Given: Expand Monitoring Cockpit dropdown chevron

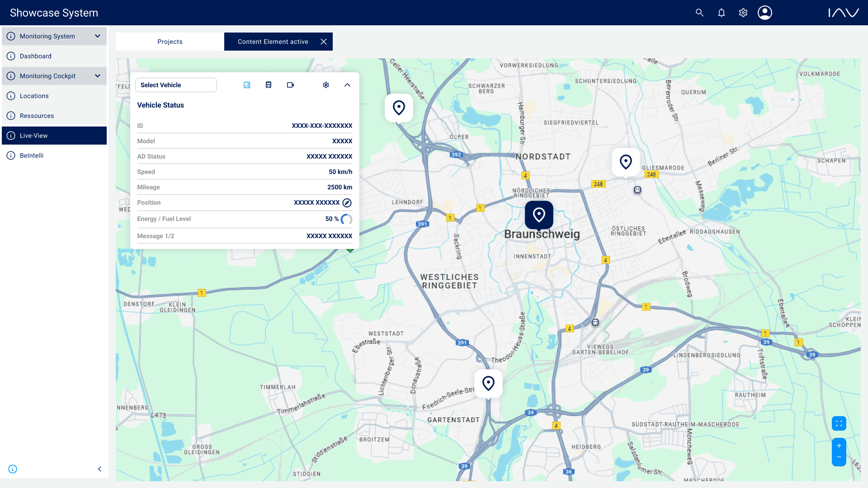Looking at the screenshot, I should tap(98, 76).
